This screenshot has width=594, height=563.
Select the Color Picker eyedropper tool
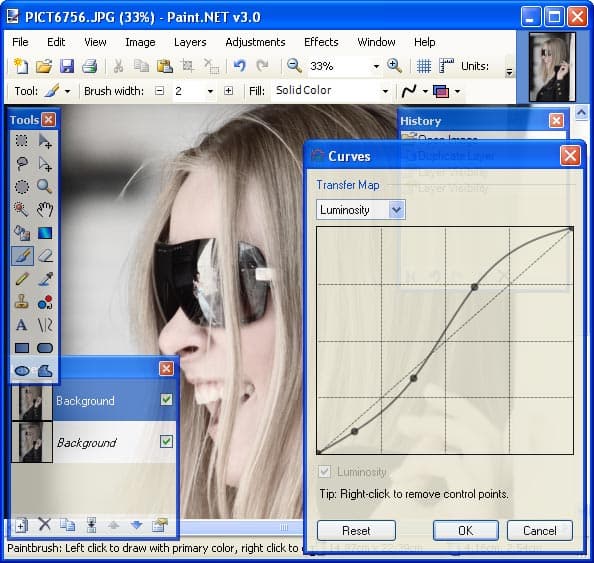pyautogui.click(x=45, y=279)
